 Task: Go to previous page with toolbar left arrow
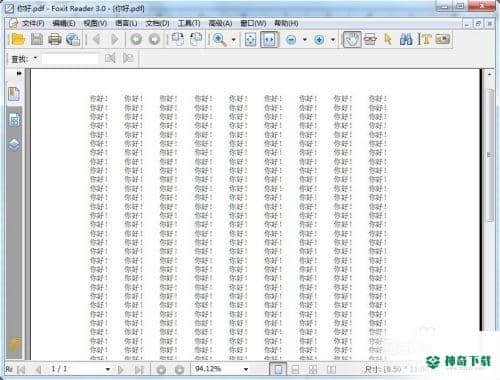coord(97,39)
